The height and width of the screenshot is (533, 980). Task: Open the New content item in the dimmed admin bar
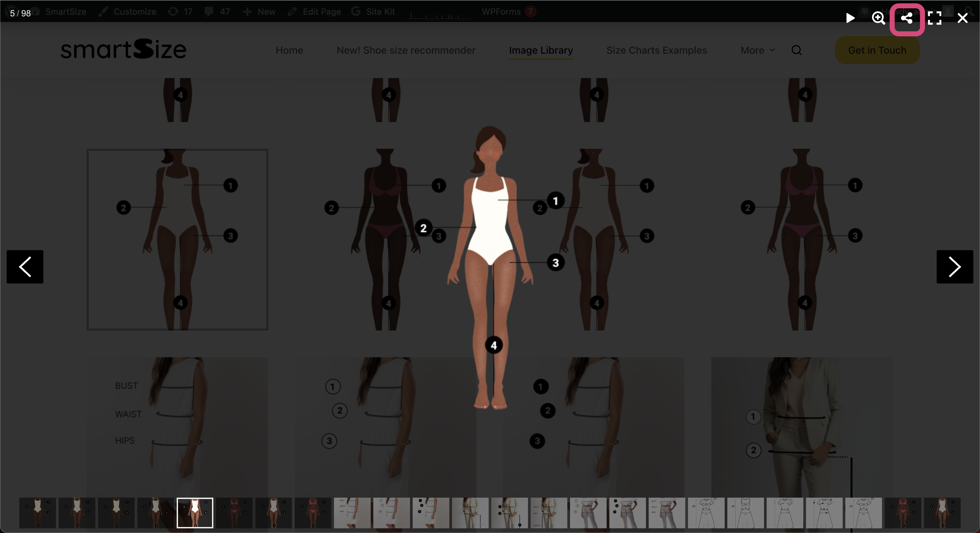[259, 11]
